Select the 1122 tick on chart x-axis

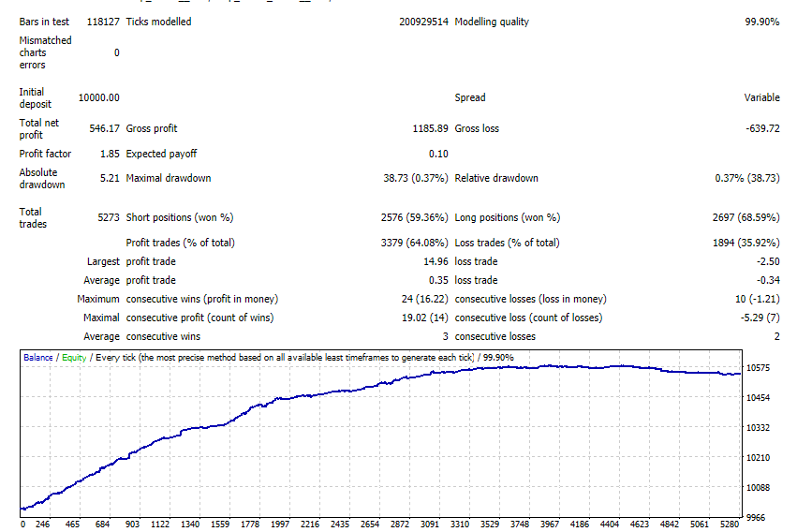160,525
